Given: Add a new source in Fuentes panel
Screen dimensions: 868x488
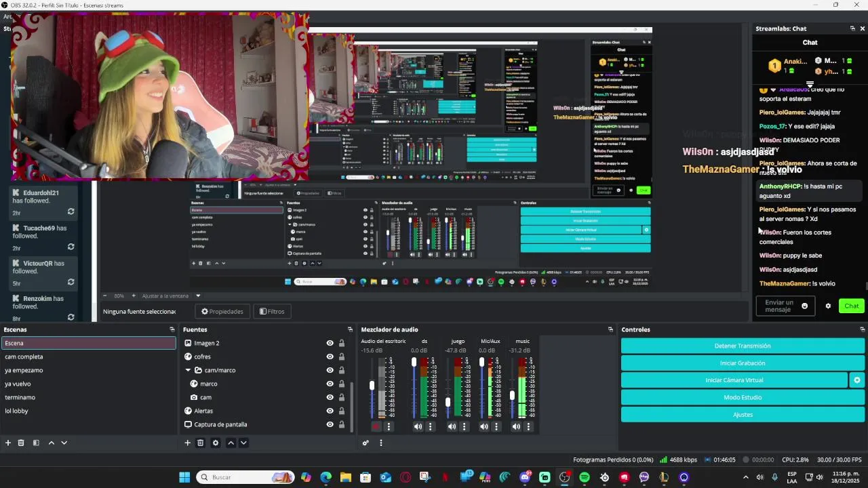Looking at the screenshot, I should [x=187, y=443].
